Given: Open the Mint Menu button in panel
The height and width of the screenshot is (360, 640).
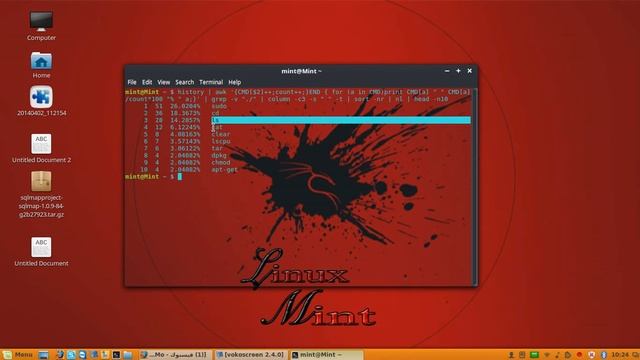Looking at the screenshot, I should coord(17,355).
